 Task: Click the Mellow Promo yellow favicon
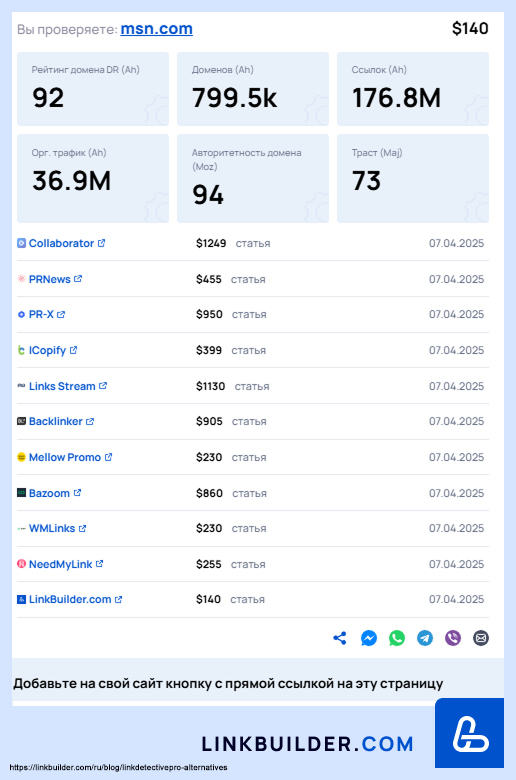[x=21, y=457]
